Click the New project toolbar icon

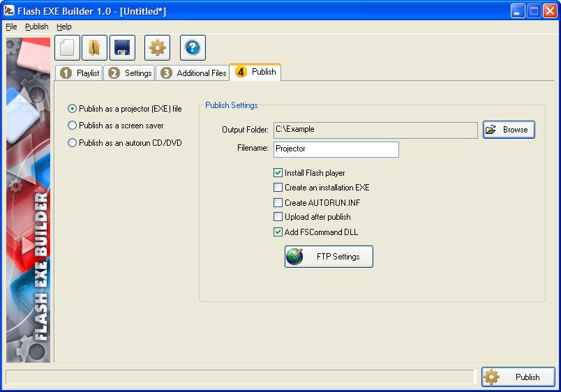(x=67, y=47)
